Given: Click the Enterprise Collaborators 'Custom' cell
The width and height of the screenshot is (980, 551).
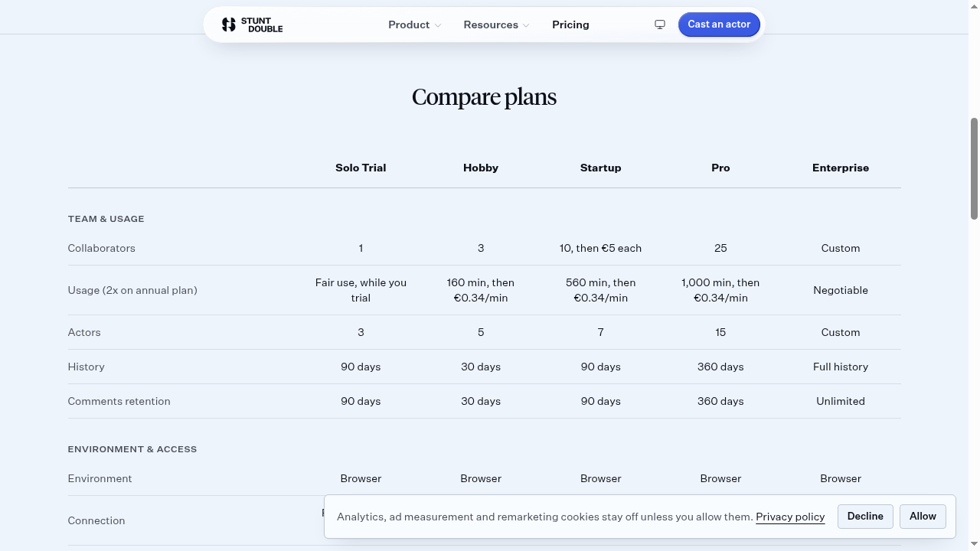Looking at the screenshot, I should [x=841, y=248].
